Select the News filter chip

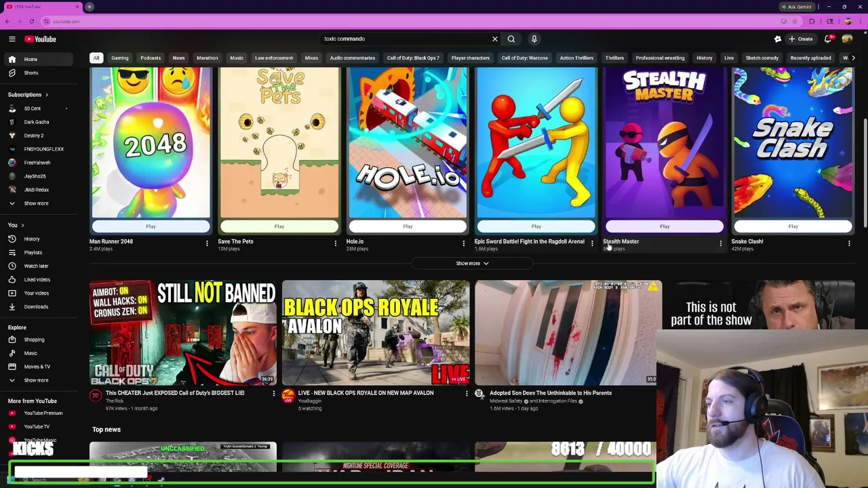(x=178, y=58)
